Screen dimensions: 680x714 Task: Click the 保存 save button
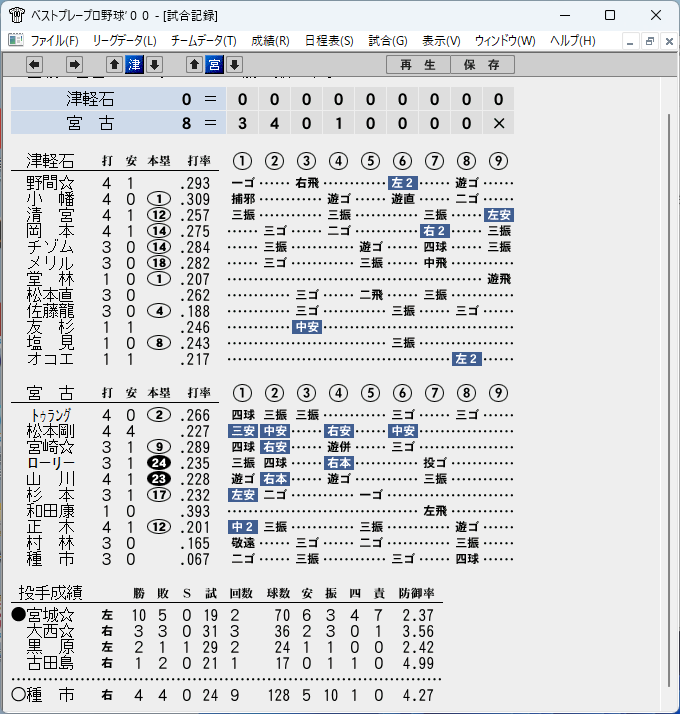tap(482, 65)
